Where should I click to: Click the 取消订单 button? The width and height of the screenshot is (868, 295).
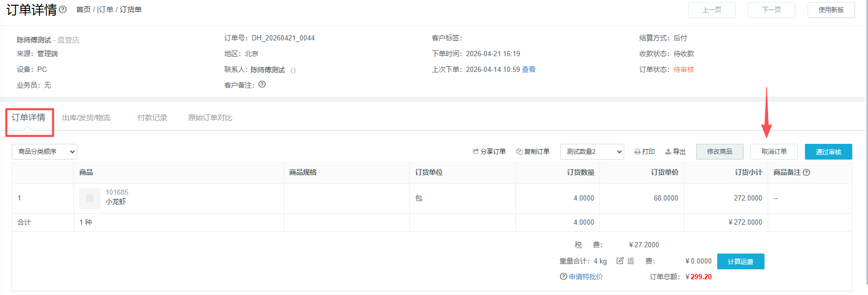tap(774, 152)
